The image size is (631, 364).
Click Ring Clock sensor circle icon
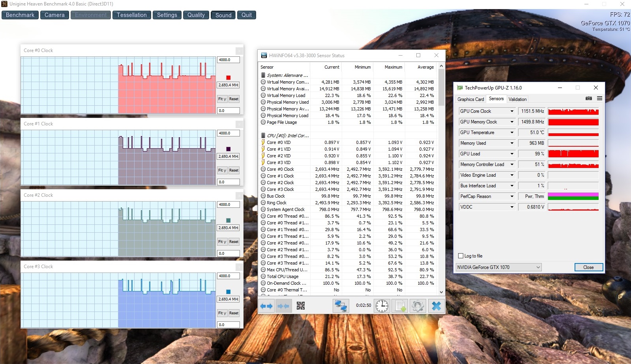tap(263, 203)
